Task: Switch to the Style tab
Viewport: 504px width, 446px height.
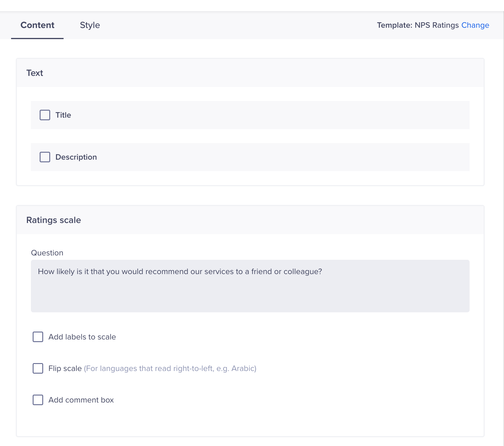Action: pyautogui.click(x=90, y=25)
